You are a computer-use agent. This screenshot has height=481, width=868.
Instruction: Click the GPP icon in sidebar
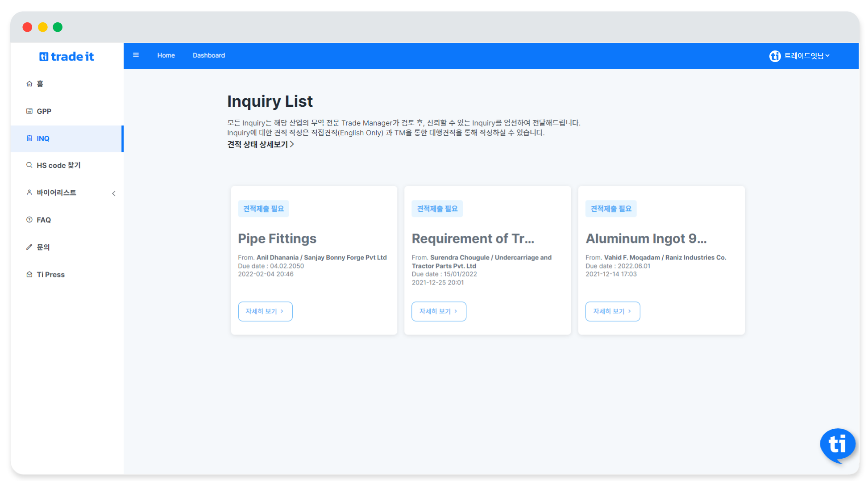(x=29, y=111)
